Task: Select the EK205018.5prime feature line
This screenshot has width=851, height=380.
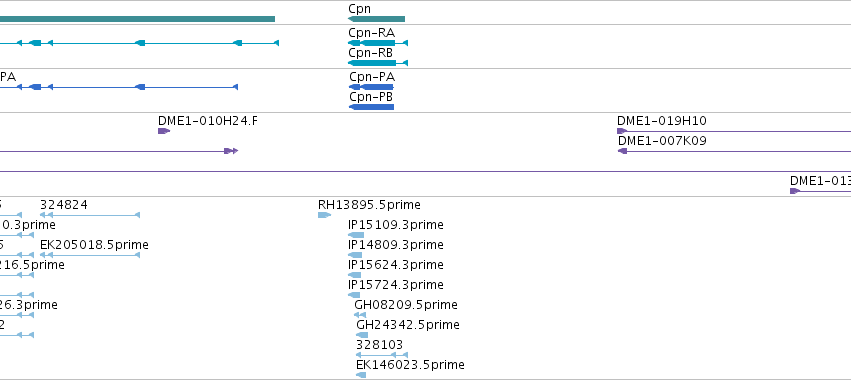Action: (90, 255)
